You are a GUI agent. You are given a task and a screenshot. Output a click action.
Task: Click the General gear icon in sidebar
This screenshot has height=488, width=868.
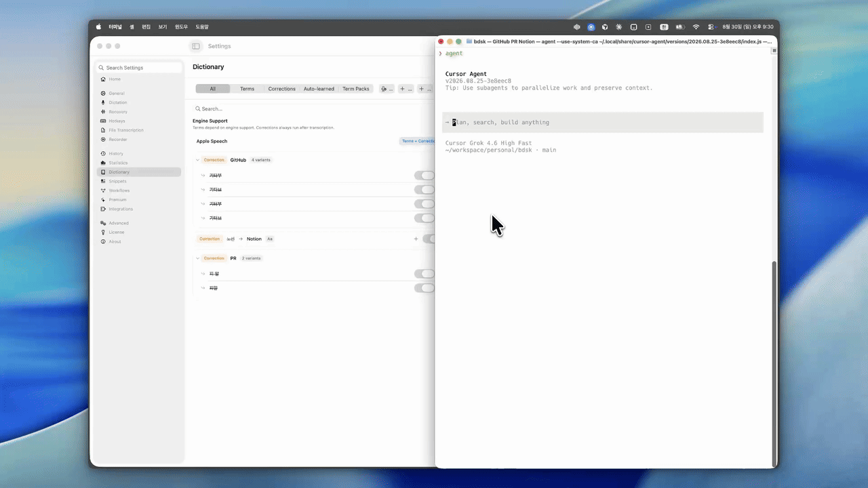pyautogui.click(x=103, y=94)
